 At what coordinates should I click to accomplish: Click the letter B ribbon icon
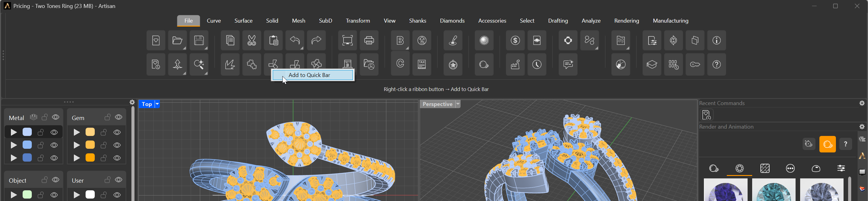[400, 40]
